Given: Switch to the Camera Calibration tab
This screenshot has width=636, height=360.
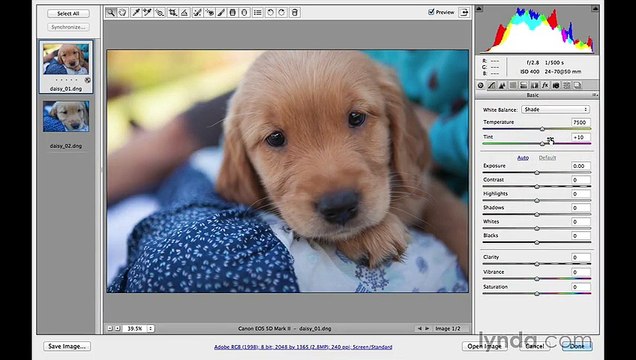Looking at the screenshot, I should point(556,85).
